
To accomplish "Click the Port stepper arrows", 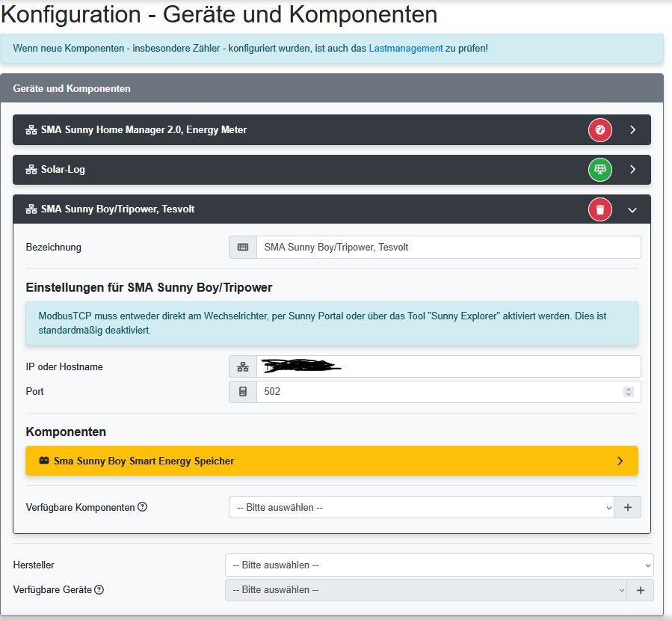I will pyautogui.click(x=628, y=391).
